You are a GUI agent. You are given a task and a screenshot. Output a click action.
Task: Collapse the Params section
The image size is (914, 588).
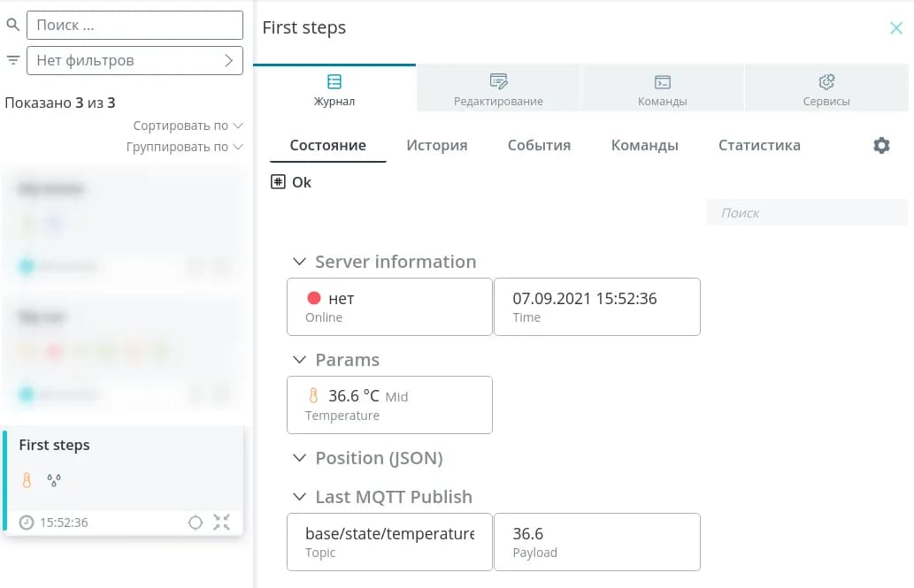tap(300, 360)
